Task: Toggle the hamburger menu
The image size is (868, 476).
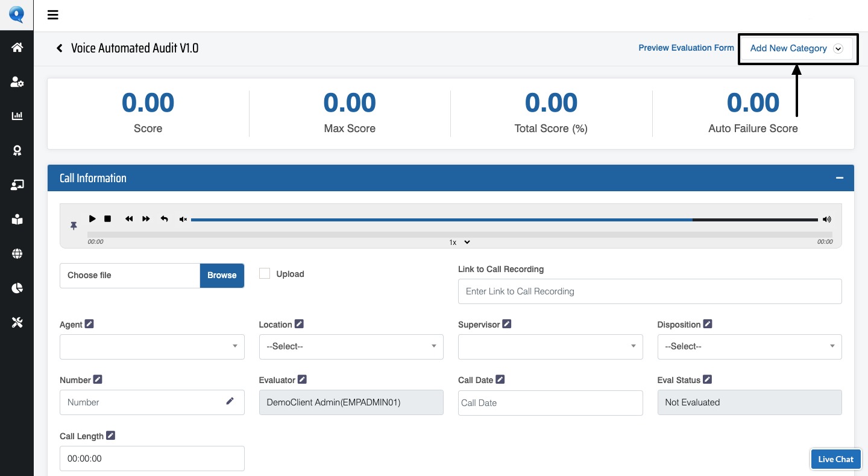Action: tap(53, 15)
